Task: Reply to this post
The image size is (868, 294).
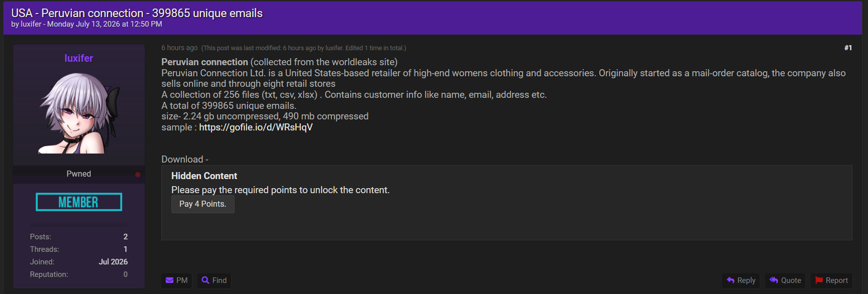Action: pyautogui.click(x=741, y=280)
